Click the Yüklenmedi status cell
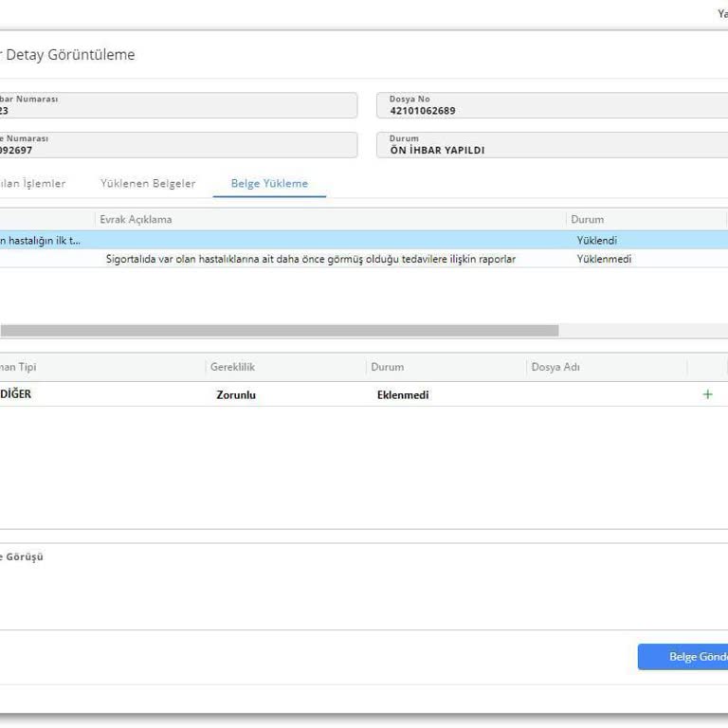 [x=604, y=259]
